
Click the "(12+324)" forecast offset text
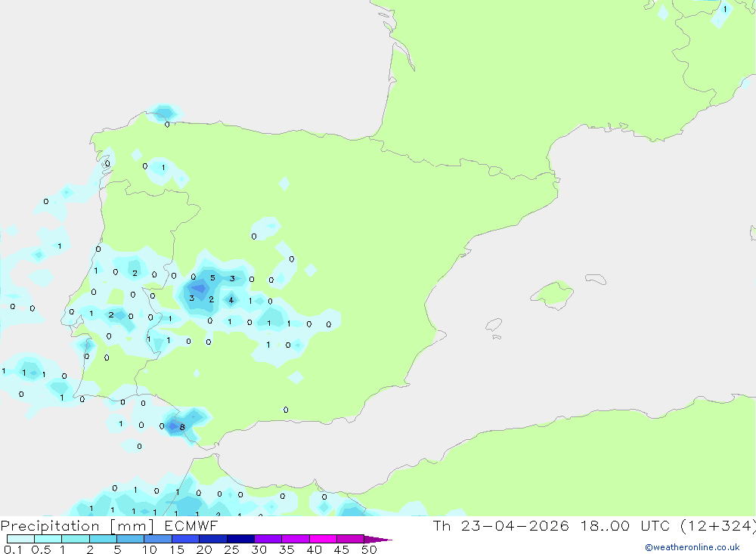(717, 525)
